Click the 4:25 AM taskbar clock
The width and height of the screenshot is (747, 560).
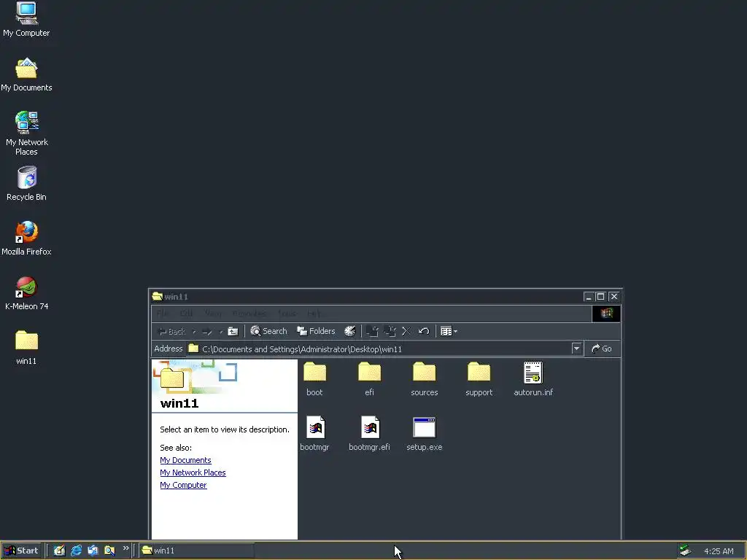(719, 551)
